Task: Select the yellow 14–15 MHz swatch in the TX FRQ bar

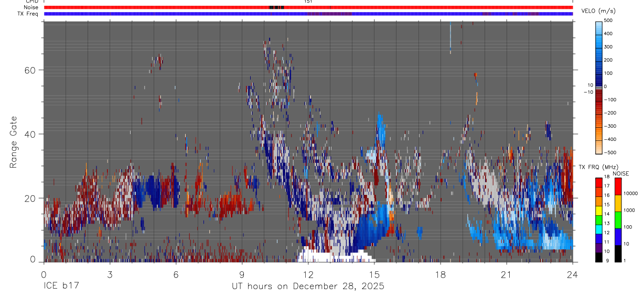Action: coord(599,211)
